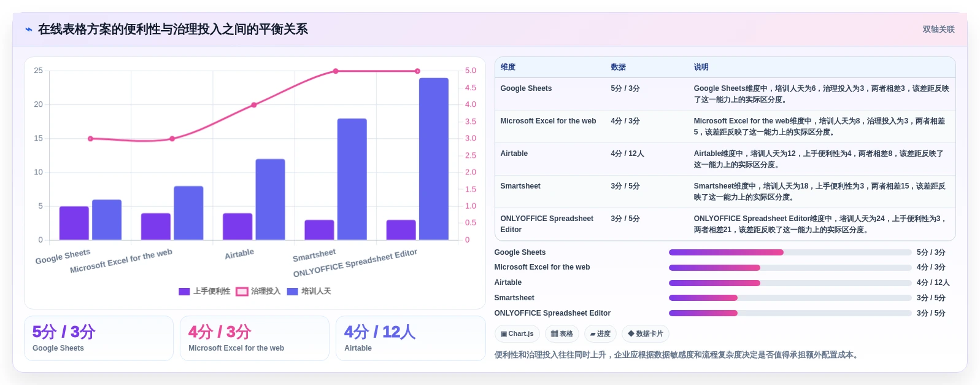
Task: Click the dashboard title 在线表格方案的便利性
Action: [x=173, y=29]
